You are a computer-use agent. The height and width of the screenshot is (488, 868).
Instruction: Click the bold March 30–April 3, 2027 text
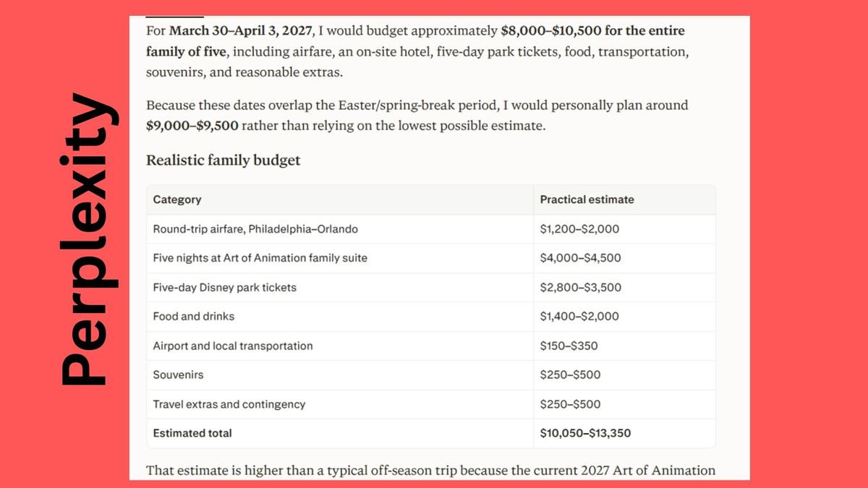click(241, 31)
